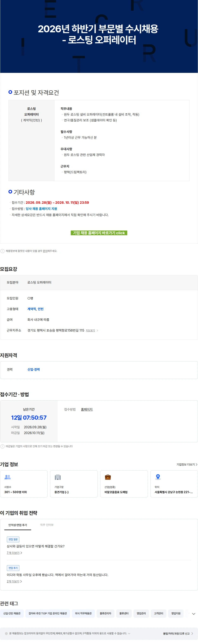Screen dimensions: 198x644
Task: Click the 시작일 2026.09.28(월) value
Action: pos(35,427)
